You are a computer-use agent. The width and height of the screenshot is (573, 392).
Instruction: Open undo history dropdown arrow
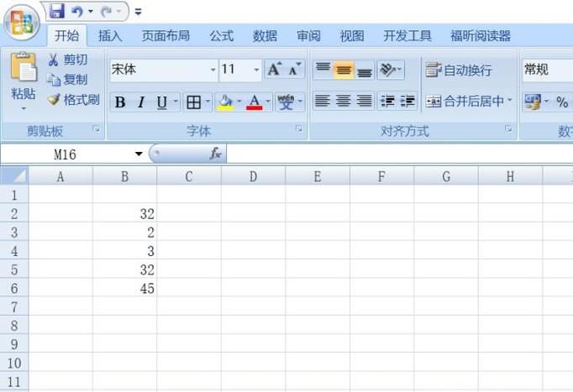pos(91,12)
